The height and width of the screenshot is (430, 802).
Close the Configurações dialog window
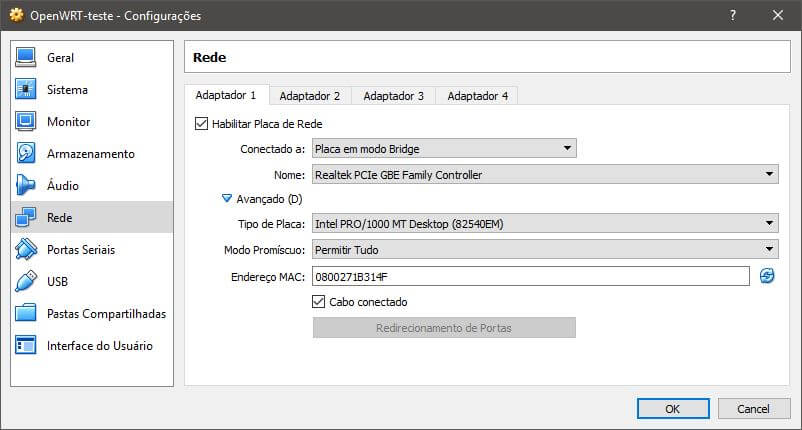tap(777, 15)
